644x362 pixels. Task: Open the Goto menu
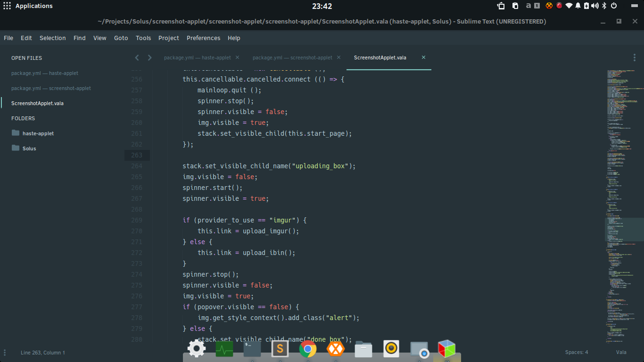point(121,38)
